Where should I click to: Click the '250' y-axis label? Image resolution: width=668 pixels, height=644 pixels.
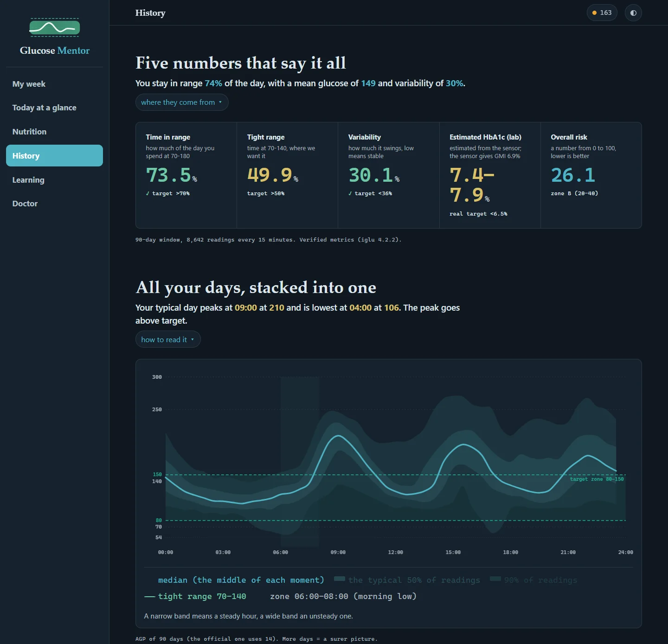pos(157,409)
